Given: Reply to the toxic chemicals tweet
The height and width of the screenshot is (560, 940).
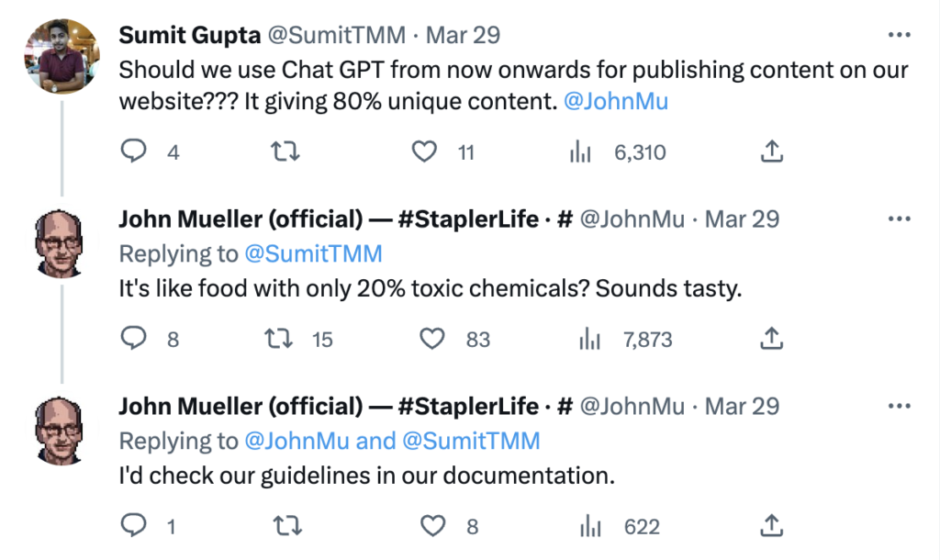Looking at the screenshot, I should [x=134, y=338].
